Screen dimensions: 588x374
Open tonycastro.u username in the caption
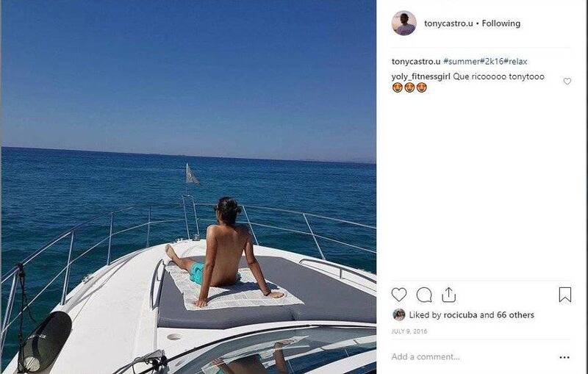tap(416, 62)
